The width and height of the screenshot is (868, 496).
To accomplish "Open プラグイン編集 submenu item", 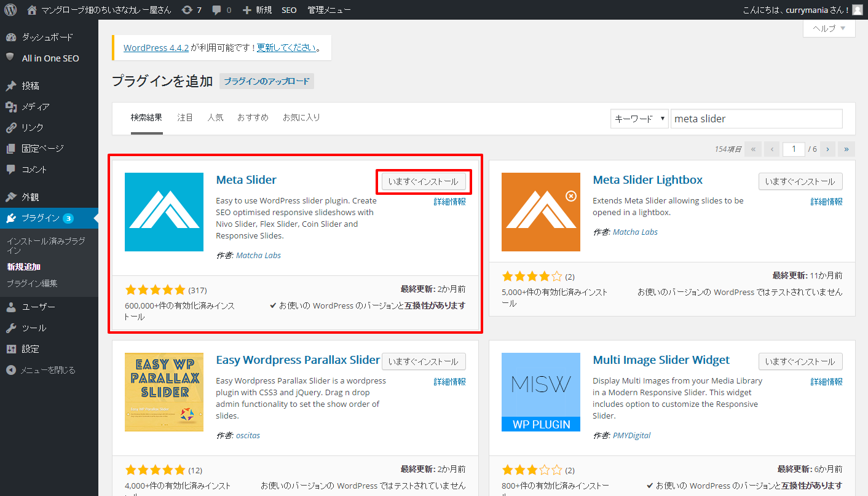I will [32, 283].
